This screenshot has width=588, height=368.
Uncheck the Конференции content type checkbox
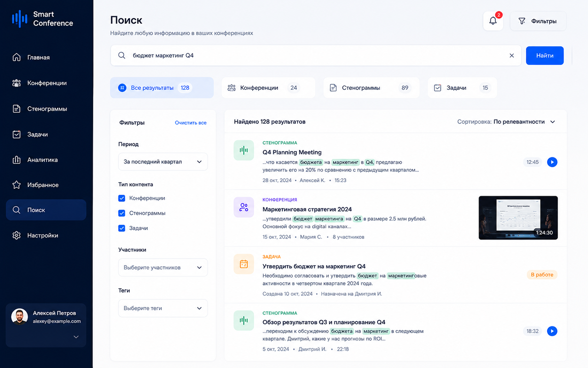[x=122, y=198]
